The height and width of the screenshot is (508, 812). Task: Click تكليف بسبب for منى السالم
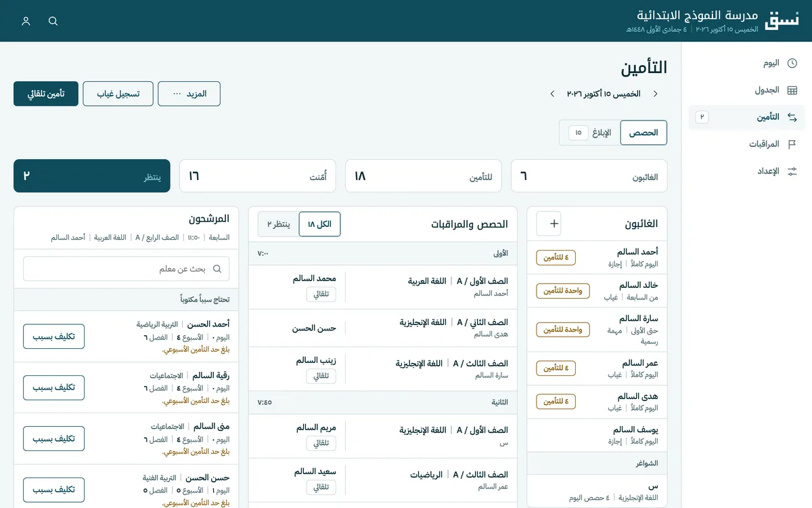(x=53, y=439)
